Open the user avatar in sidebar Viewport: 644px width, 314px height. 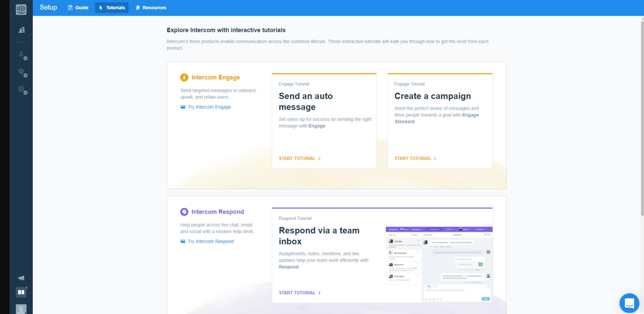point(21,309)
